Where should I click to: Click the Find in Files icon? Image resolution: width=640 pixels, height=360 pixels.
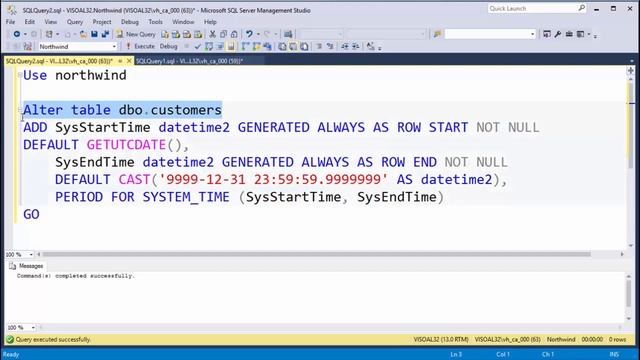pos(437,34)
